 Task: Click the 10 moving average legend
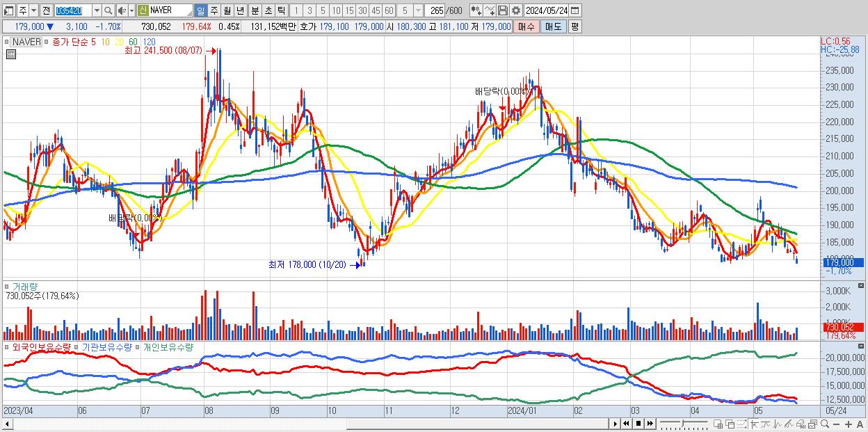[106, 42]
